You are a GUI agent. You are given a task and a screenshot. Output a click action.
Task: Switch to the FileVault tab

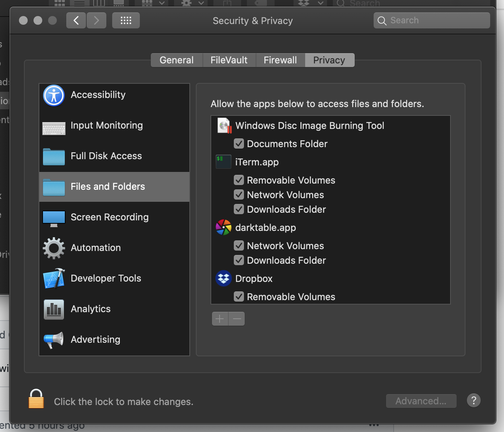[x=229, y=60]
